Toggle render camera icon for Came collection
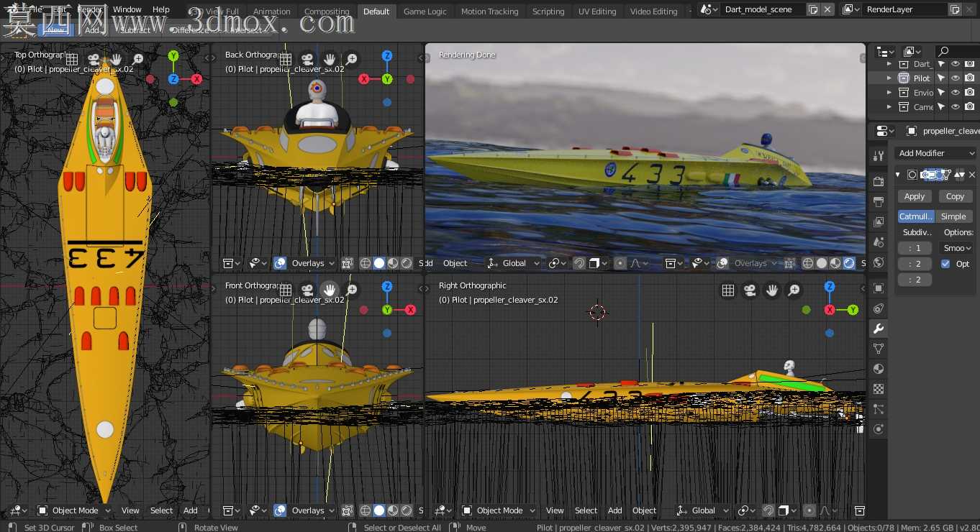The width and height of the screenshot is (980, 532). point(970,106)
